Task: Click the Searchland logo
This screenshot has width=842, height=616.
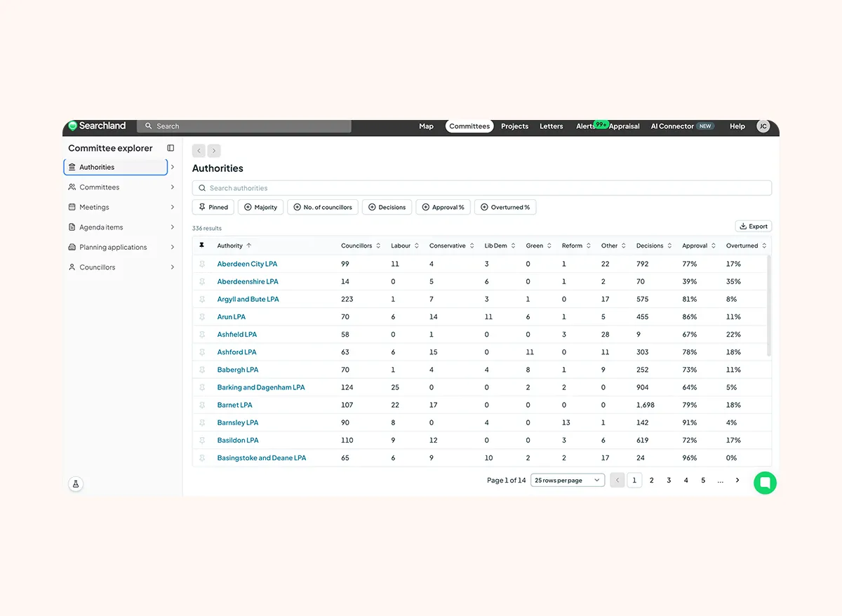Action: coord(97,126)
